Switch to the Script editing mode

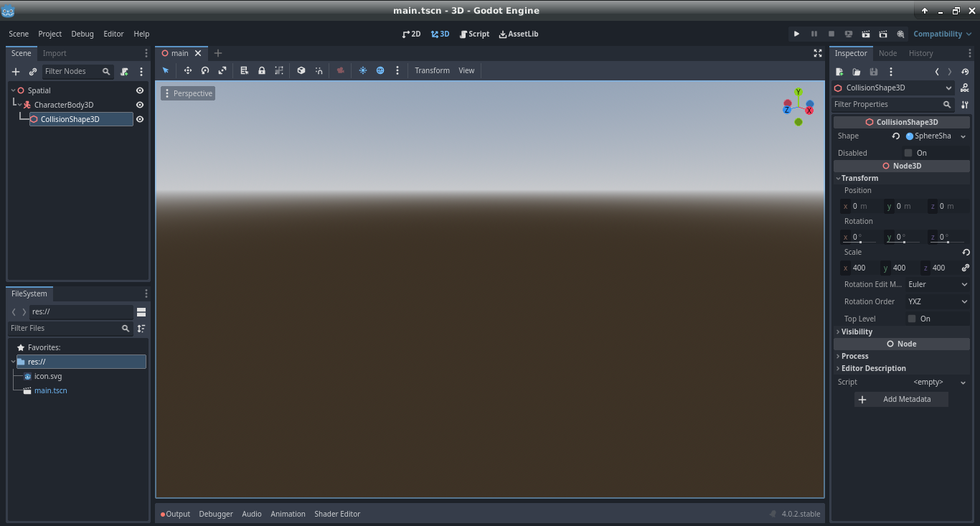(473, 34)
